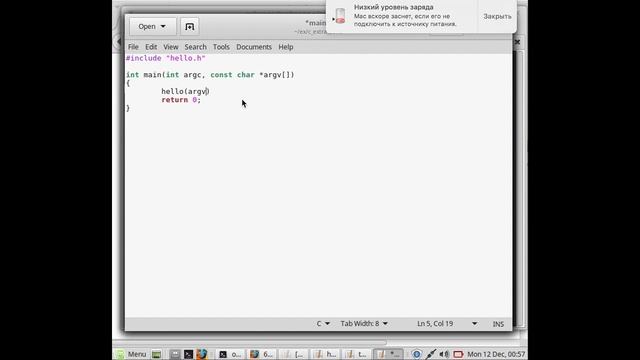Image resolution: width=640 pixels, height=360 pixels.
Task: Click the #include "hello.h" line in the editor
Action: (166, 58)
